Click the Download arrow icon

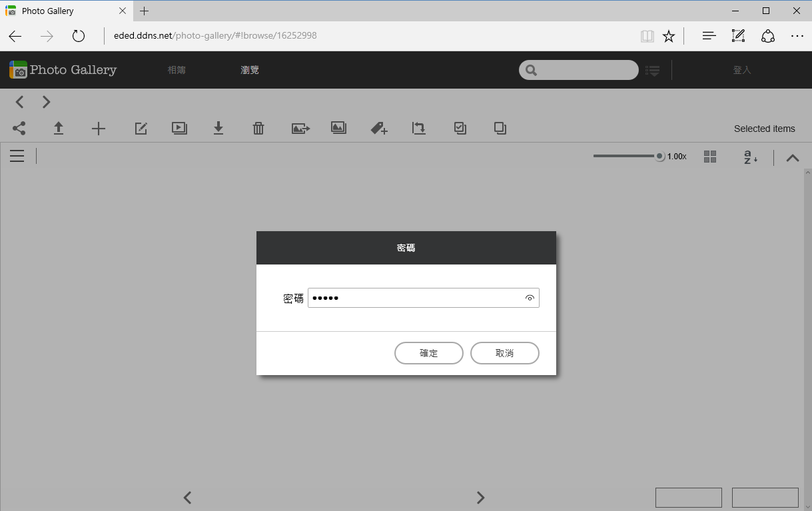tap(218, 128)
